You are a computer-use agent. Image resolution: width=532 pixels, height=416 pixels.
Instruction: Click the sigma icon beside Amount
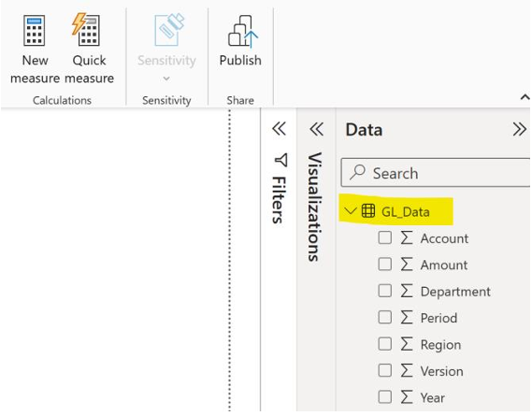[x=407, y=265]
